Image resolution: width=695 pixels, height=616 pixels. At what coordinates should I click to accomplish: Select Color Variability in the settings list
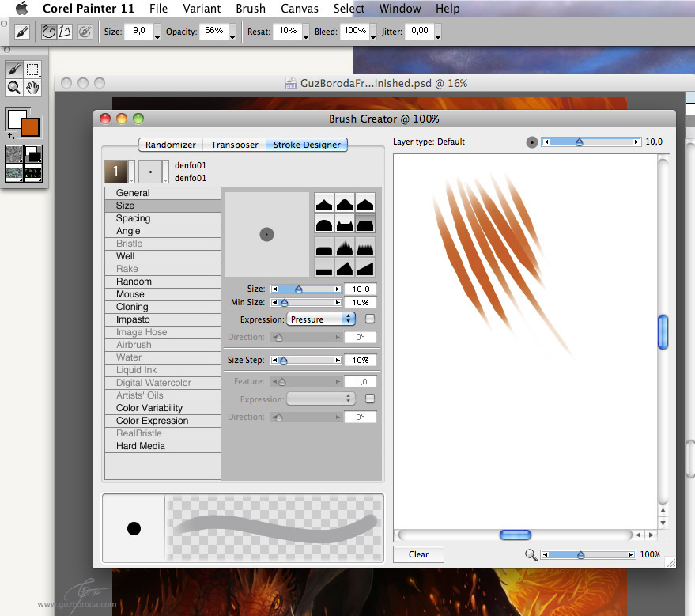pos(149,408)
